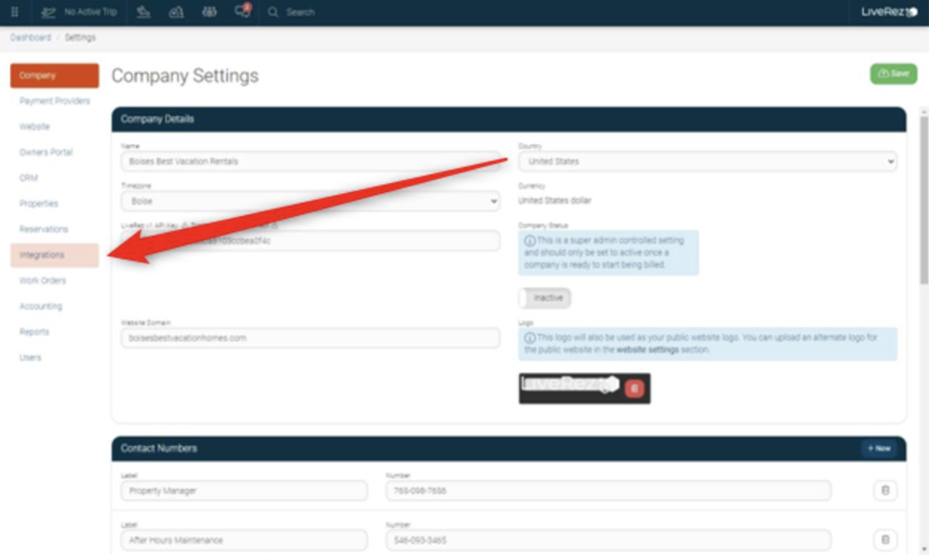Go back using the Dashboard breadcrumb link
The height and width of the screenshot is (560, 929).
pyautogui.click(x=30, y=37)
